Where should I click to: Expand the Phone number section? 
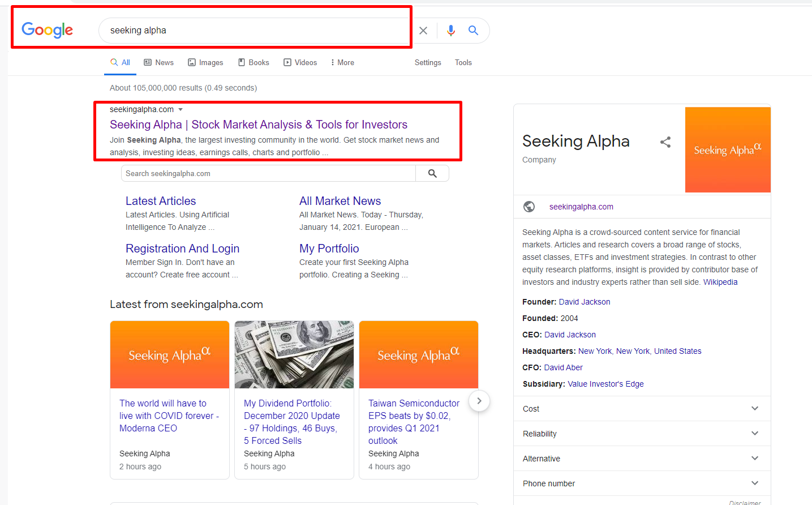tap(642, 483)
